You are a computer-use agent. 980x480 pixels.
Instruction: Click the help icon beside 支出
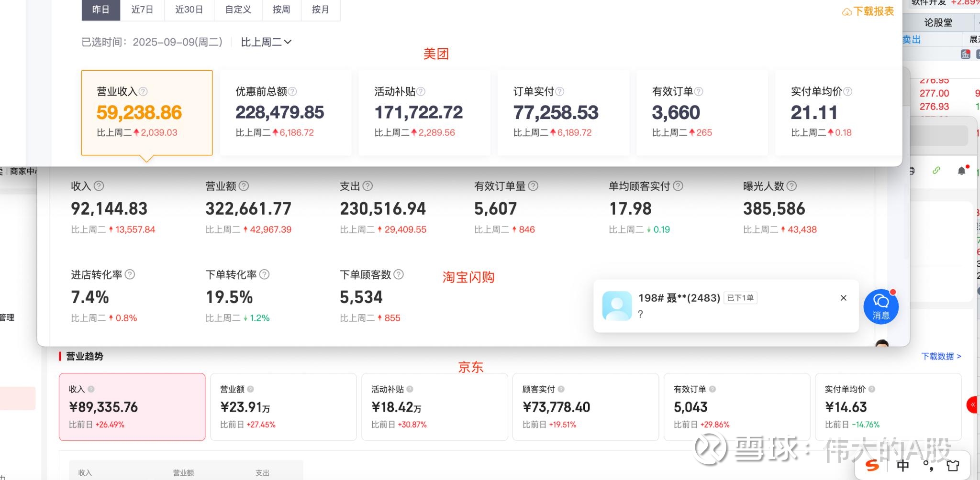[x=367, y=186]
